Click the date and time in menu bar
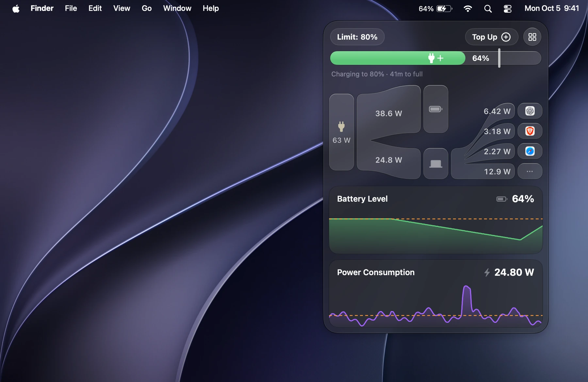The image size is (588, 382). click(x=552, y=8)
